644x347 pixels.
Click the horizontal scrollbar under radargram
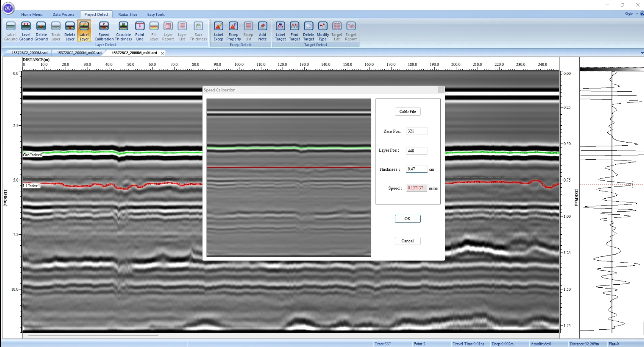[93, 336]
